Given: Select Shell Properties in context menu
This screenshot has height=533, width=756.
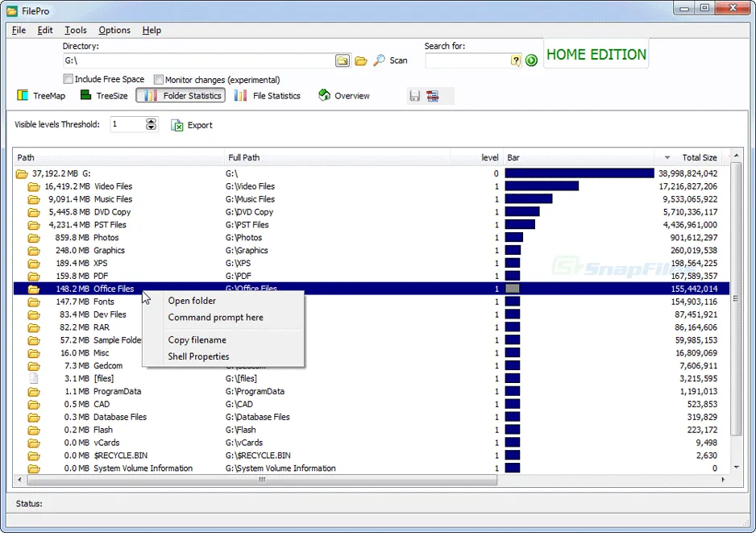Looking at the screenshot, I should point(198,356).
